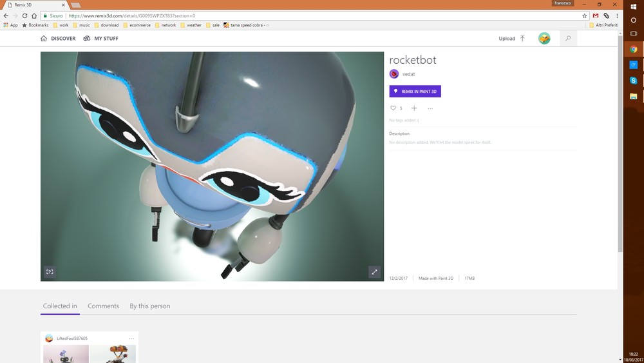Go to the Discover home page
Screen dimensions: 644x363
pyautogui.click(x=58, y=38)
